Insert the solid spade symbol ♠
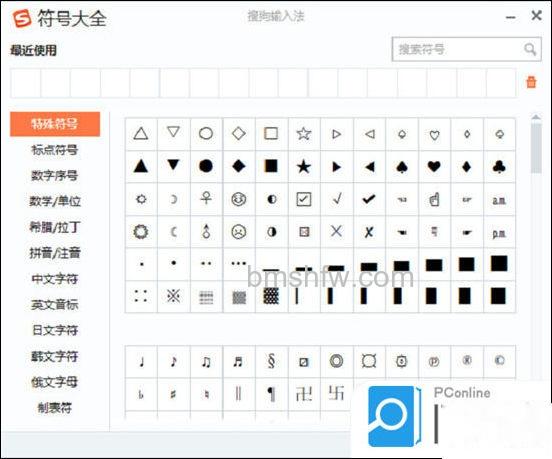Screen dimensions: 552x459 (x=402, y=166)
